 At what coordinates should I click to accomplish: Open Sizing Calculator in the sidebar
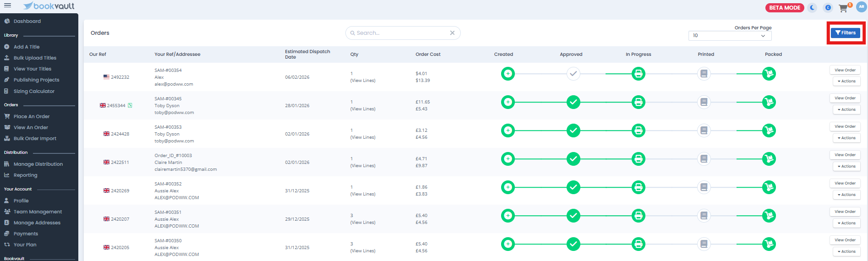coord(34,92)
